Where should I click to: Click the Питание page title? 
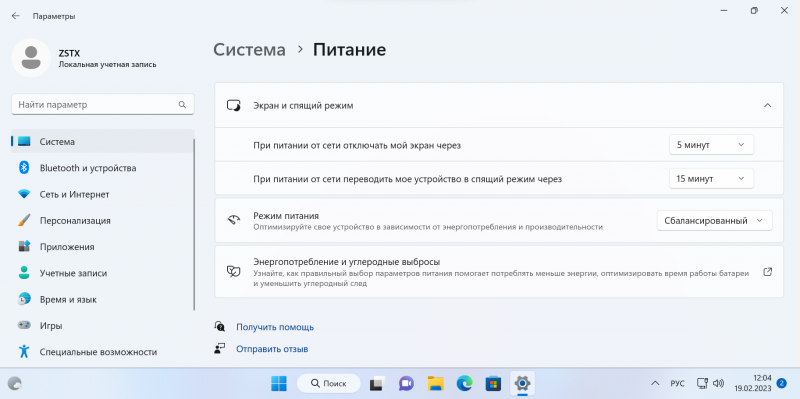(x=349, y=49)
